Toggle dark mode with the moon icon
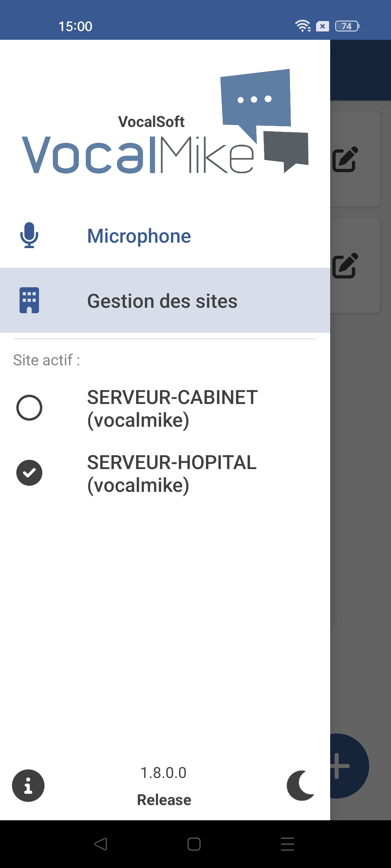The width and height of the screenshot is (391, 868). [x=300, y=786]
